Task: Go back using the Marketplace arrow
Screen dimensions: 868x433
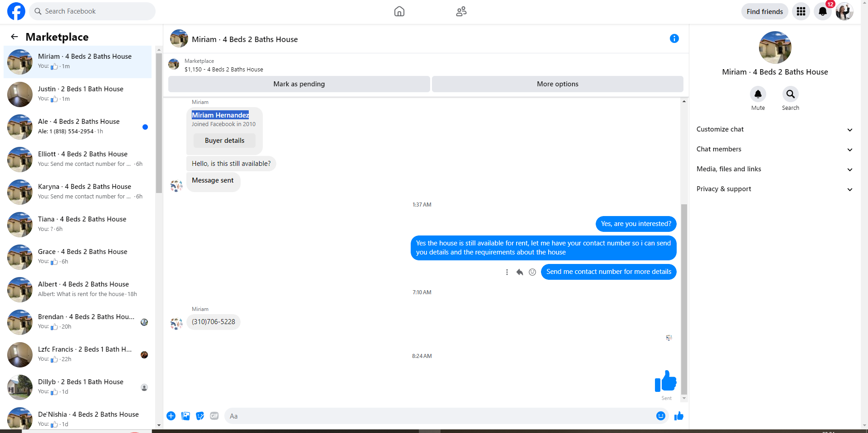Action: (x=14, y=37)
